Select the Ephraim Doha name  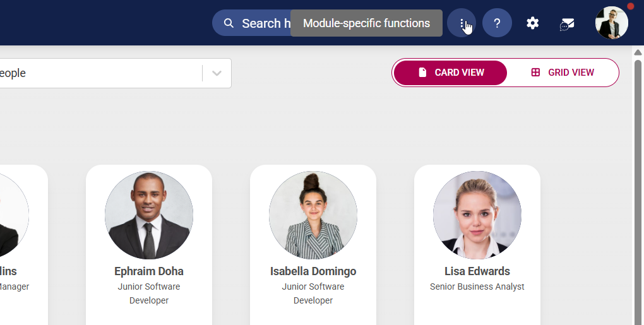(x=149, y=271)
